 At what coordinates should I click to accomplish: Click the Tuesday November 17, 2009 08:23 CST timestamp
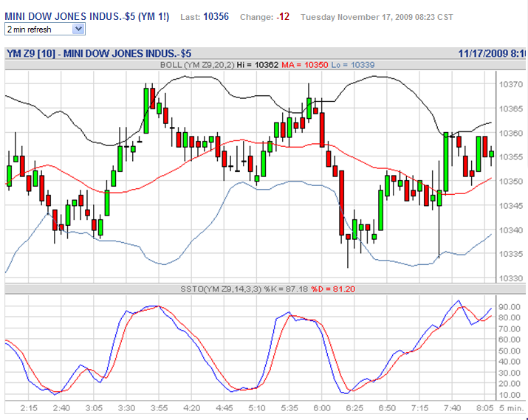tap(377, 17)
